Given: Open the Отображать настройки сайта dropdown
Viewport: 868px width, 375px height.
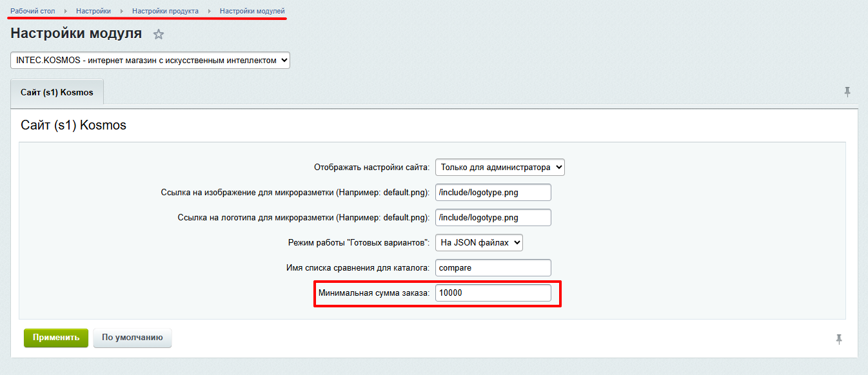Looking at the screenshot, I should [x=500, y=167].
